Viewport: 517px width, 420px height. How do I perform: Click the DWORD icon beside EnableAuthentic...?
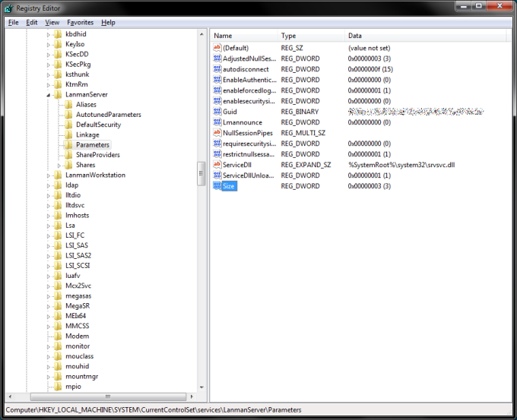217,80
